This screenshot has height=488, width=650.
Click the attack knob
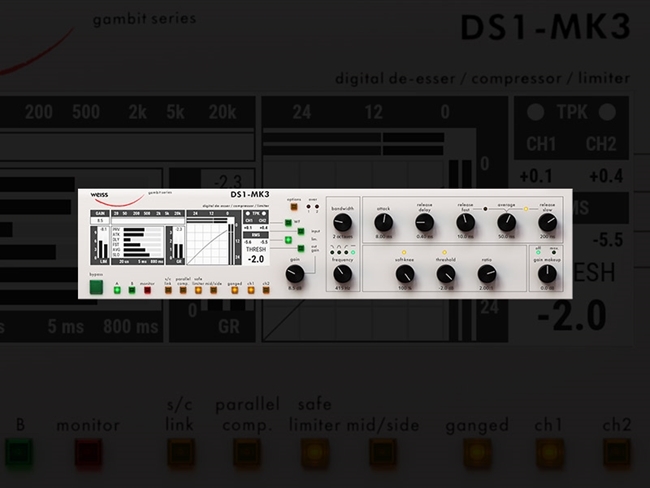point(383,220)
